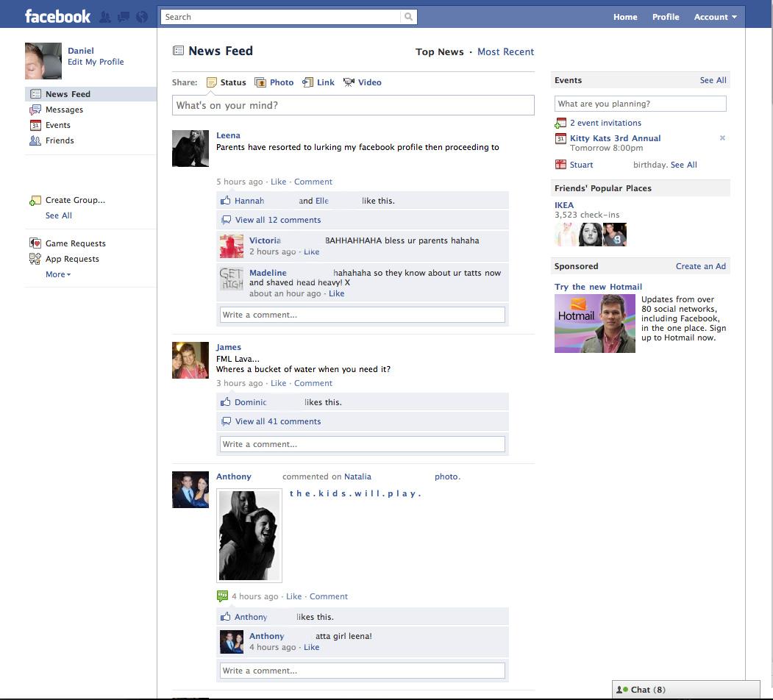Select Photo share icon
The height and width of the screenshot is (700, 773).
point(260,82)
